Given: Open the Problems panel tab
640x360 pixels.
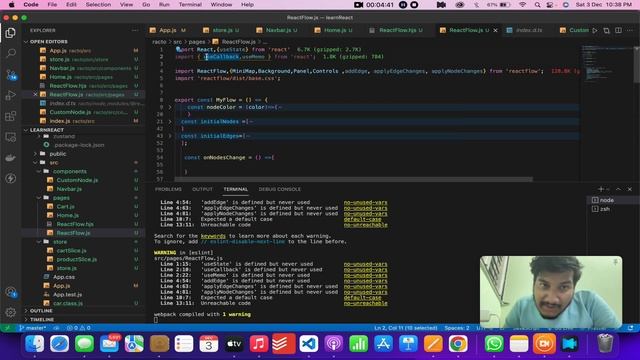Looking at the screenshot, I should click(x=168, y=189).
